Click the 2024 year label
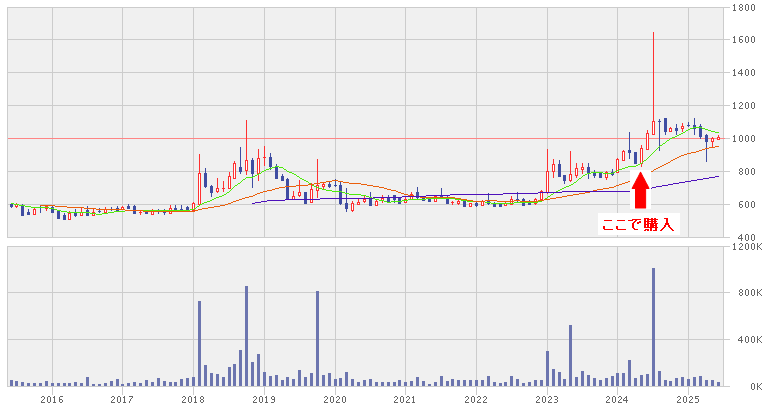This screenshot has height=408, width=771. click(x=618, y=400)
